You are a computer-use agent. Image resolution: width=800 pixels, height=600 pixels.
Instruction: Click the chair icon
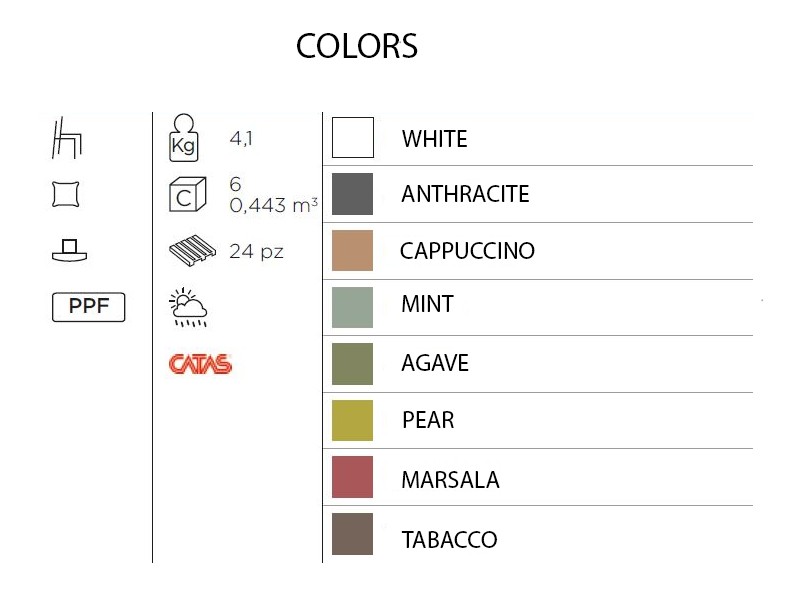[67, 138]
